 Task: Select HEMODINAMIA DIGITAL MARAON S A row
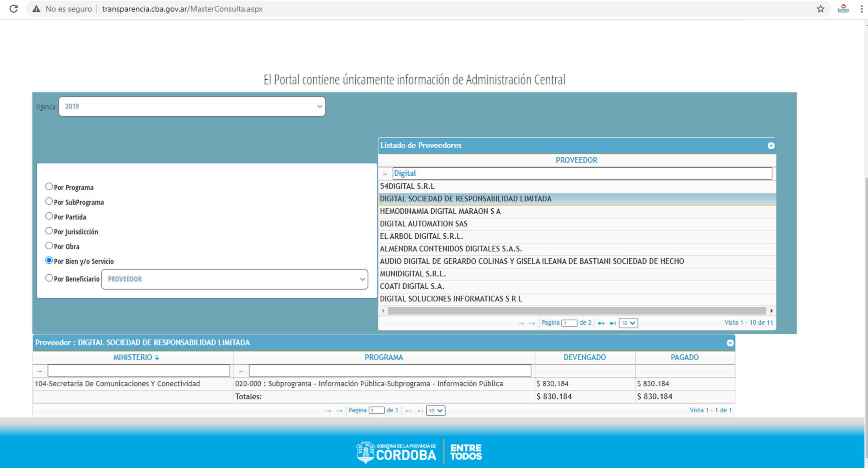[440, 212]
